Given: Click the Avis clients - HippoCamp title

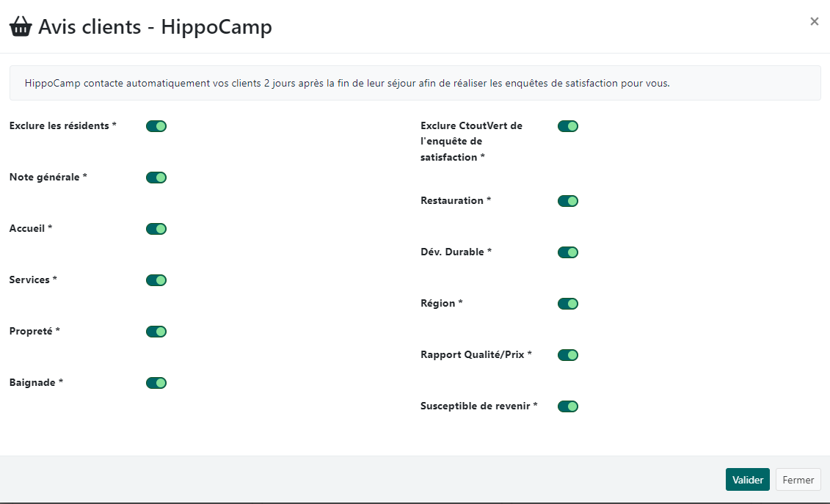Looking at the screenshot, I should tap(155, 27).
